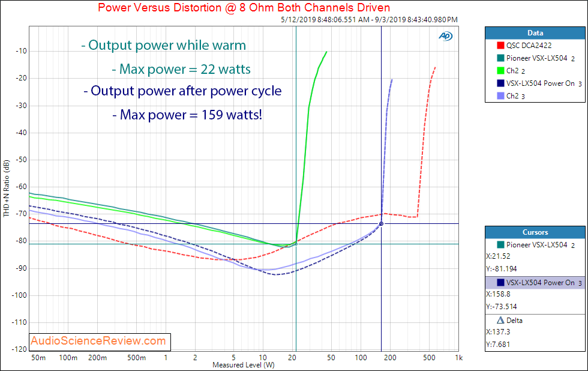Click the Y:-73.514 cursor value

pos(502,307)
